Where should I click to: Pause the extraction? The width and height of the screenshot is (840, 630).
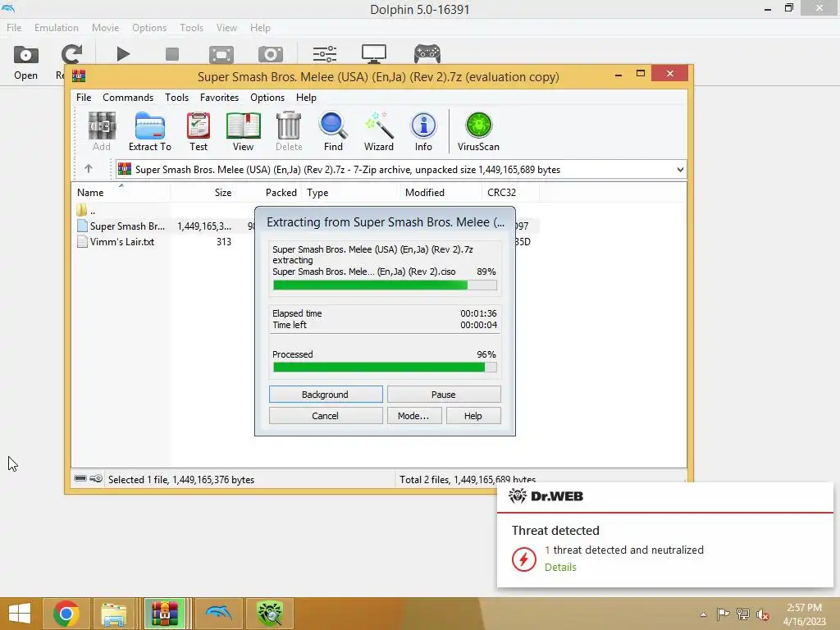point(444,395)
